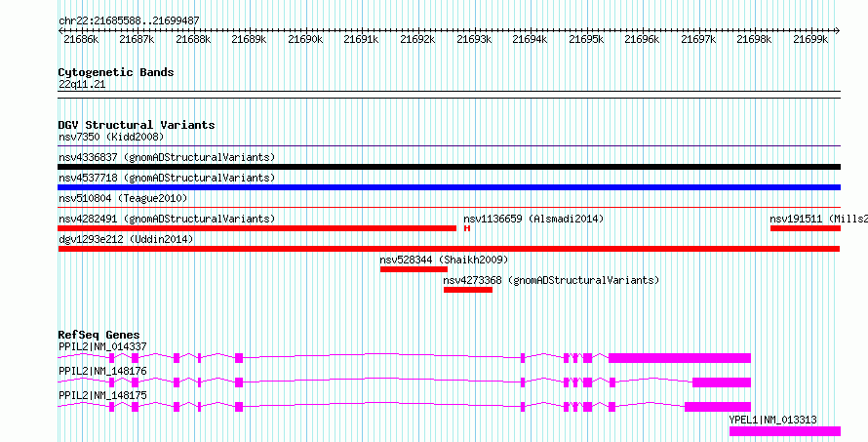Select the black nsv4336837 variant bar

pyautogui.click(x=449, y=167)
